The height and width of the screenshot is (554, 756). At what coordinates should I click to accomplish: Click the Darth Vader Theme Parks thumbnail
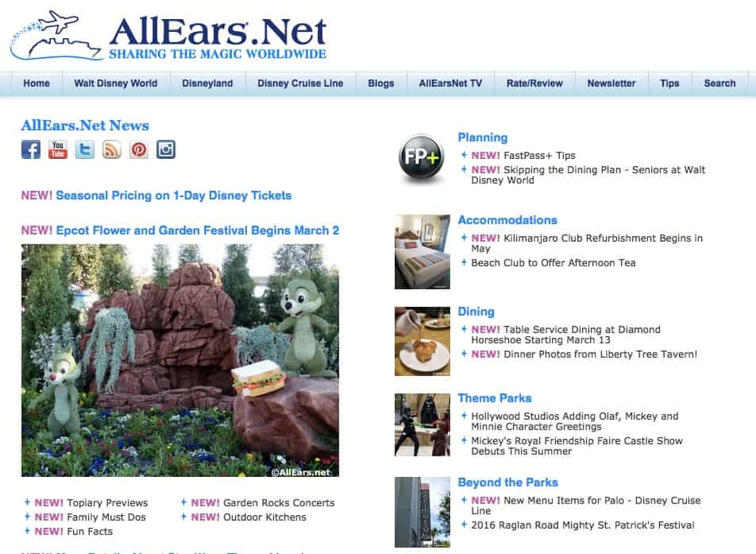pyautogui.click(x=422, y=424)
